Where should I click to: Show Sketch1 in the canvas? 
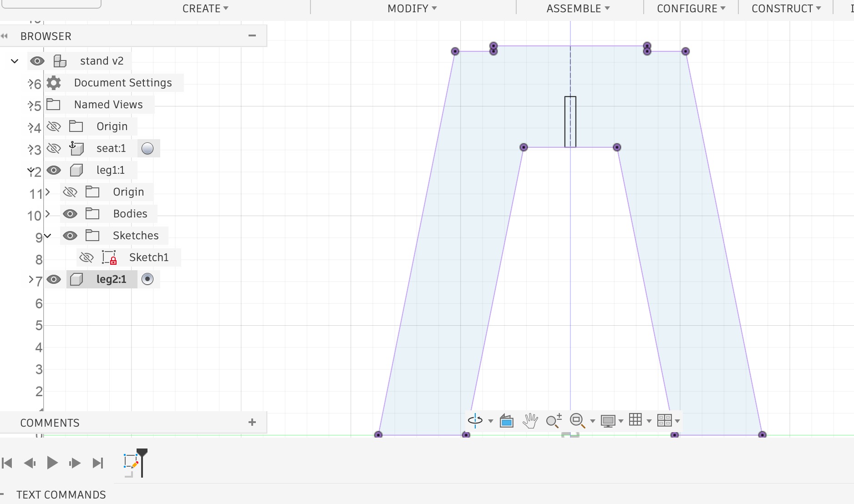[x=86, y=257]
